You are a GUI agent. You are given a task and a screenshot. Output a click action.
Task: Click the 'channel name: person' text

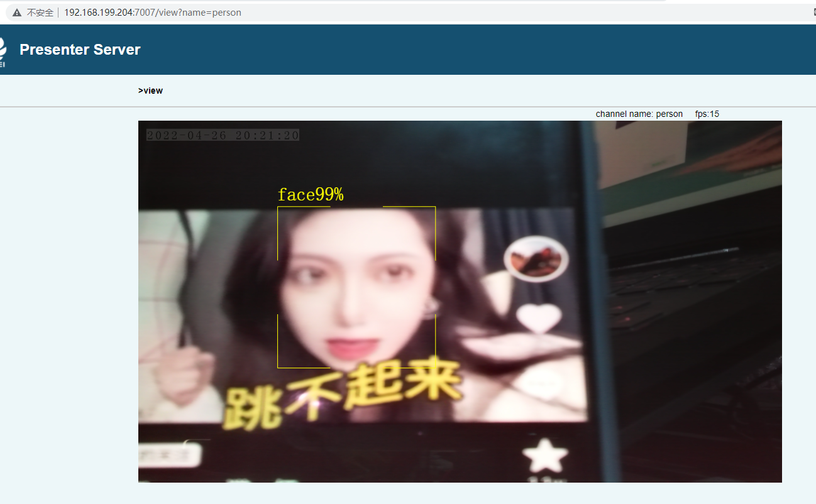[x=639, y=114]
